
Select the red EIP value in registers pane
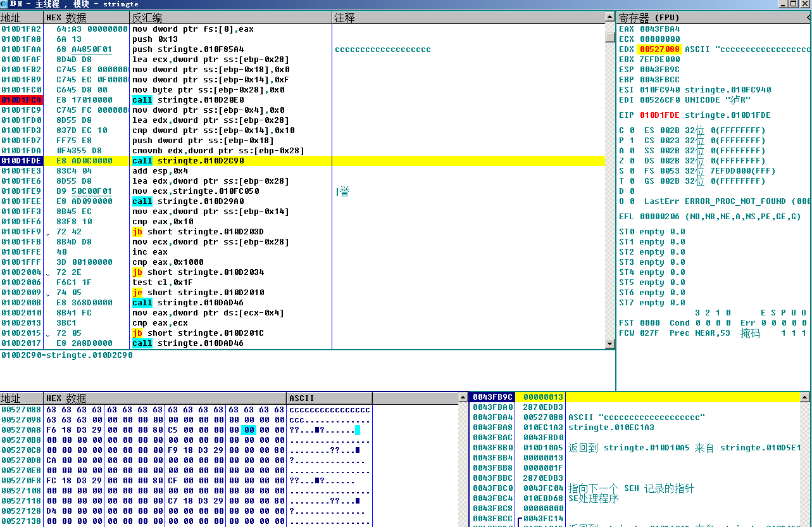tap(659, 115)
